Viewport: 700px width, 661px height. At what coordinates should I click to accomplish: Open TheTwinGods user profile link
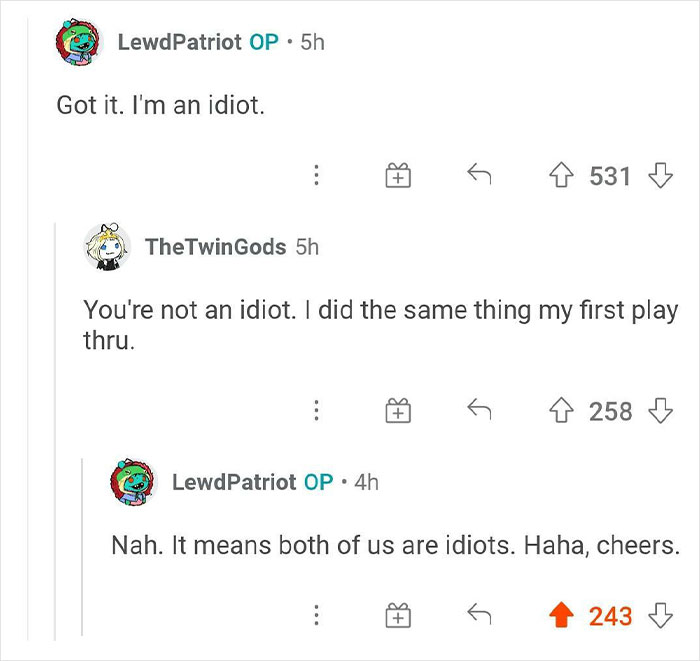(215, 246)
